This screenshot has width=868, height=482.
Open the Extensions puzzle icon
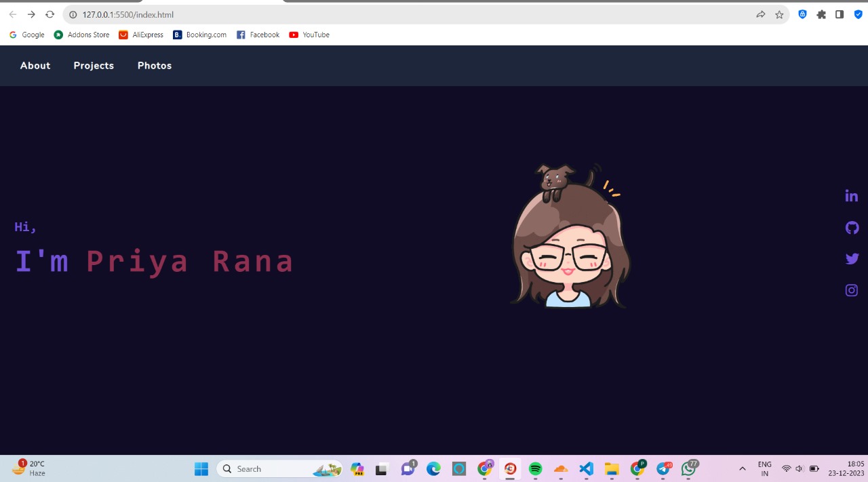click(821, 14)
